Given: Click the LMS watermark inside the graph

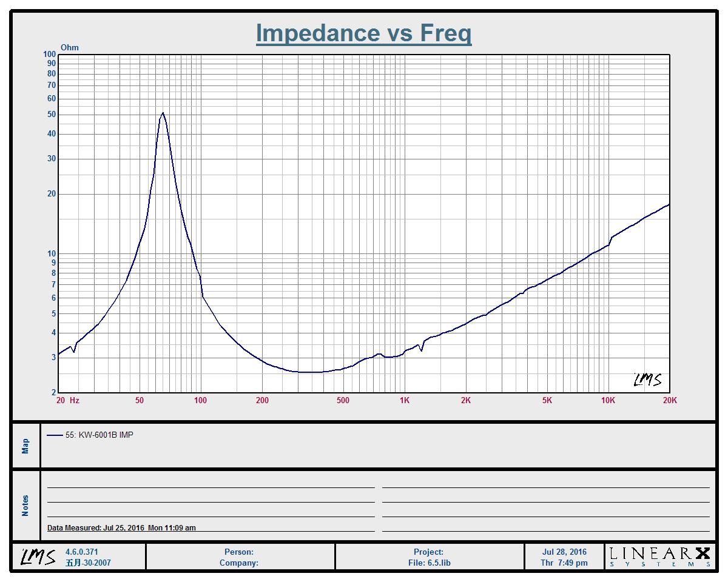Looking at the screenshot, I should click(x=647, y=380).
